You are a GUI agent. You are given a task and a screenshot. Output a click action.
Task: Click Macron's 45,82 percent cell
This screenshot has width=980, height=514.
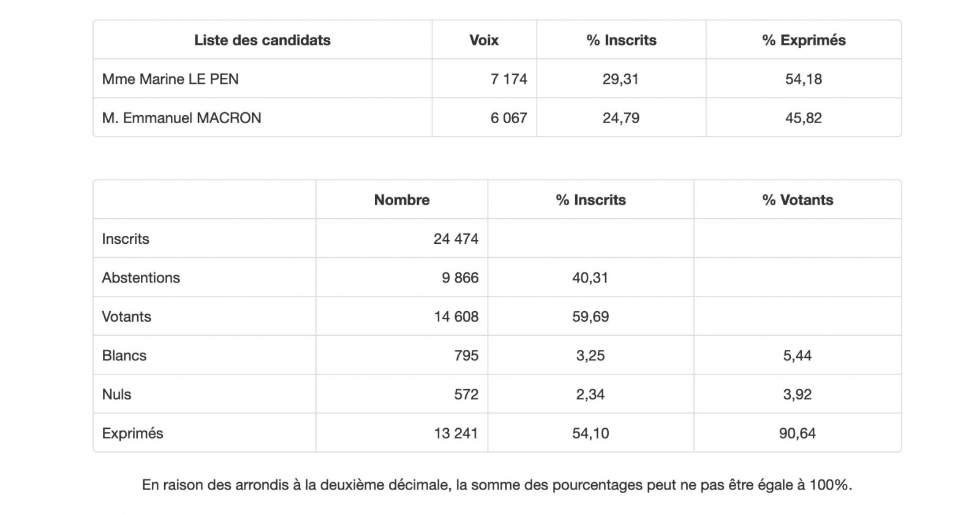(804, 118)
